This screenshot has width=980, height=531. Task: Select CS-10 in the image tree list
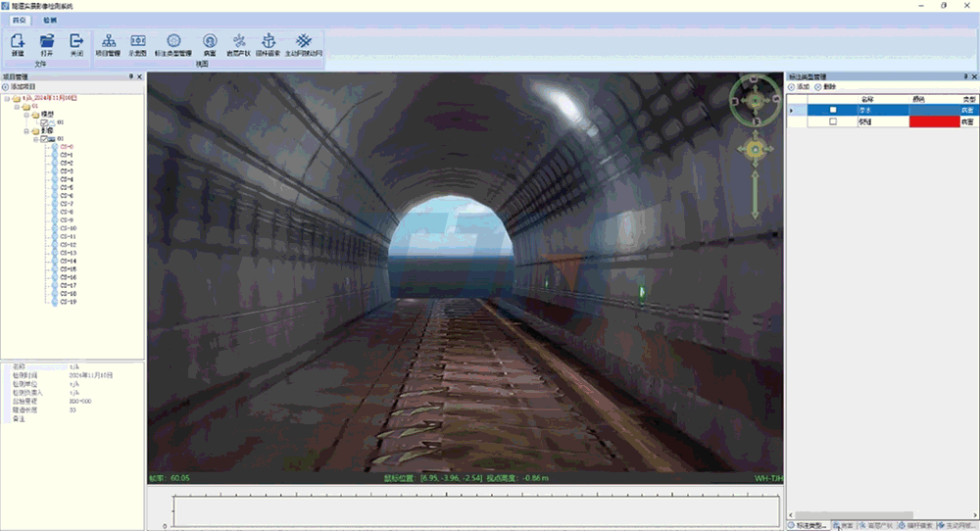tap(69, 228)
